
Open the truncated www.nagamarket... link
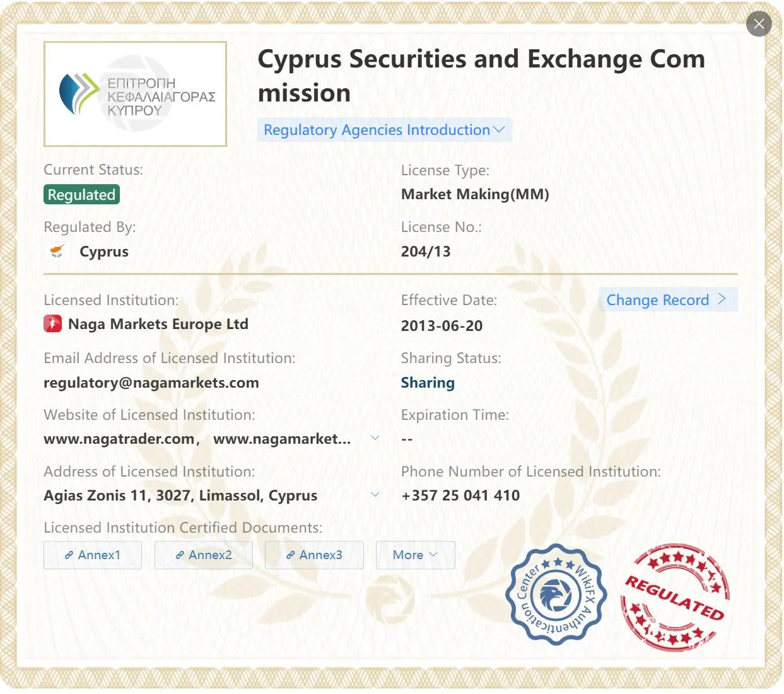click(282, 439)
